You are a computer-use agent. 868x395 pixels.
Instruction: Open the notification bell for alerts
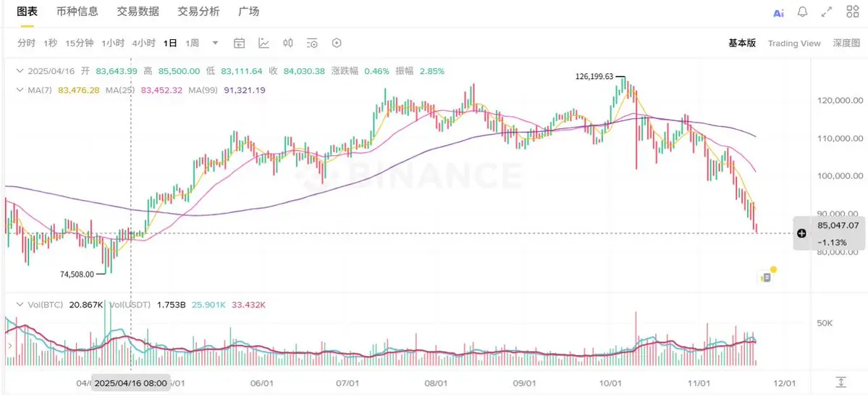pyautogui.click(x=802, y=12)
